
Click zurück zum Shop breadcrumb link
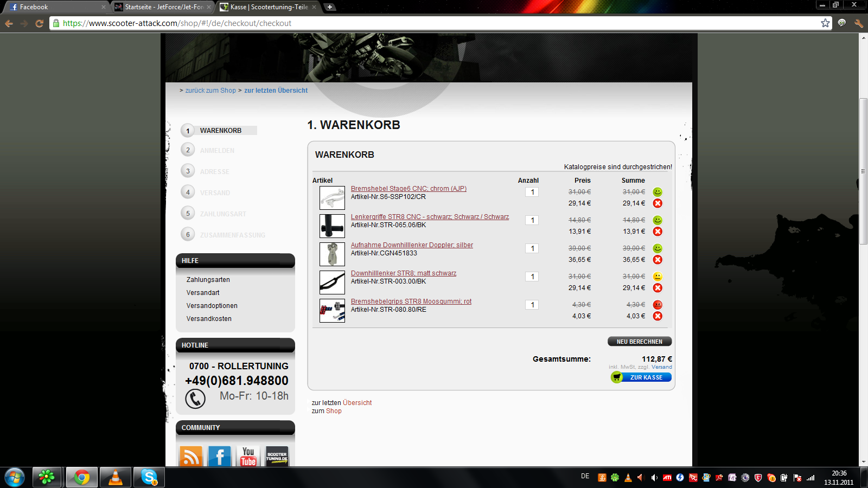[x=210, y=91]
